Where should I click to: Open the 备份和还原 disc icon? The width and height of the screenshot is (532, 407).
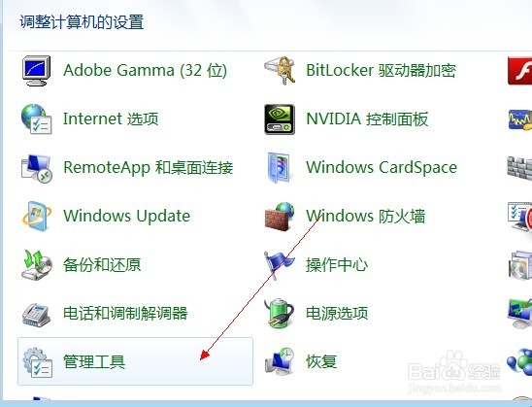(x=36, y=265)
